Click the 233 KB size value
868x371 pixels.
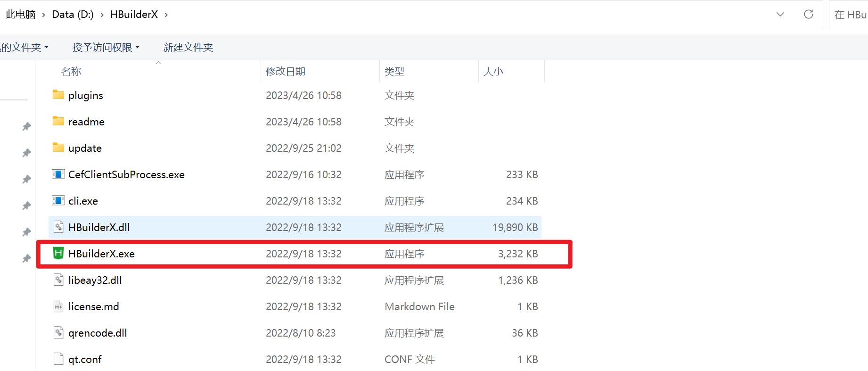tap(522, 174)
